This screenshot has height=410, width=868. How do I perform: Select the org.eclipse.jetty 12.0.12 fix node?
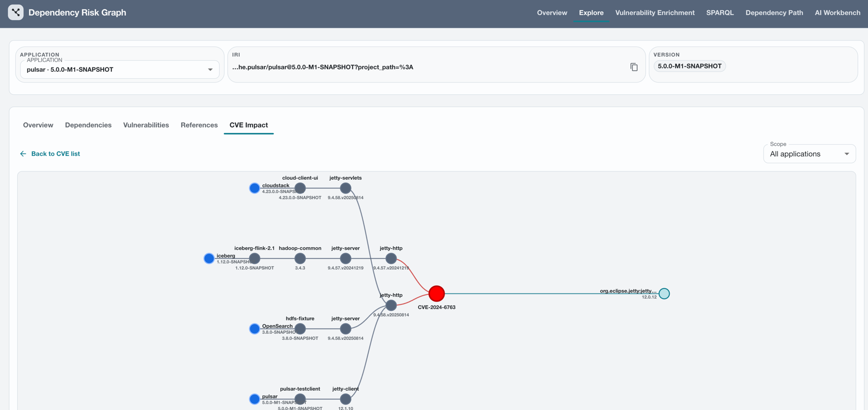click(x=664, y=294)
